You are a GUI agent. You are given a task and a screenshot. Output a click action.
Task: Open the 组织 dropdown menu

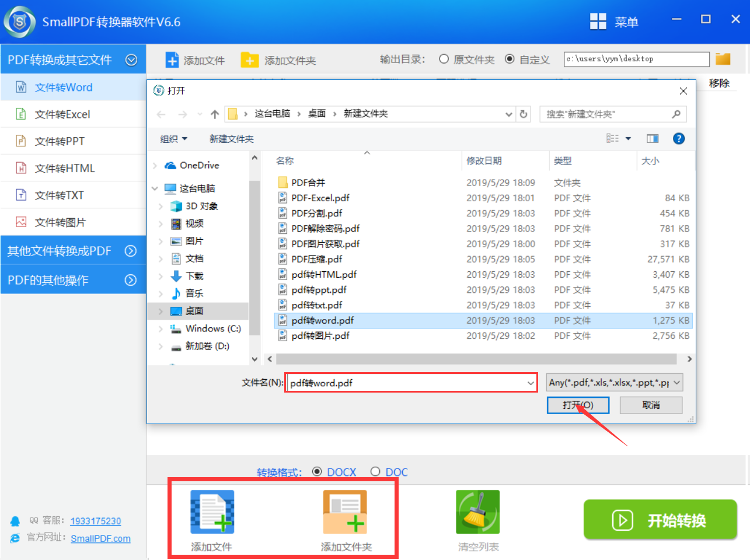tap(174, 139)
